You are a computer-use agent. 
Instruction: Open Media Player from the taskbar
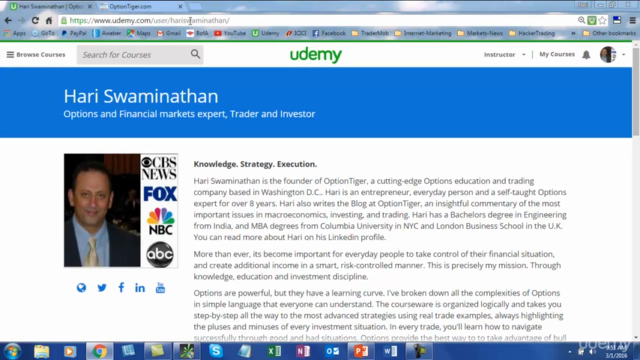coord(70,351)
